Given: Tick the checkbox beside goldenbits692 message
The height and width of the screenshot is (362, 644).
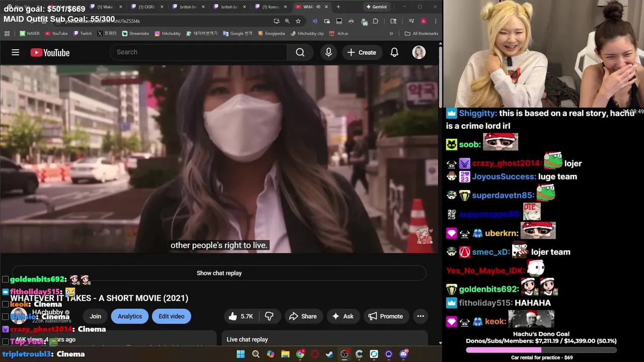Looking at the screenshot, I should [x=6, y=279].
